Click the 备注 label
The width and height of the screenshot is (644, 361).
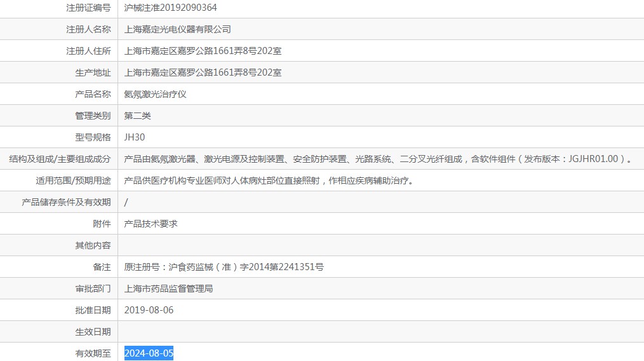pyautogui.click(x=102, y=268)
